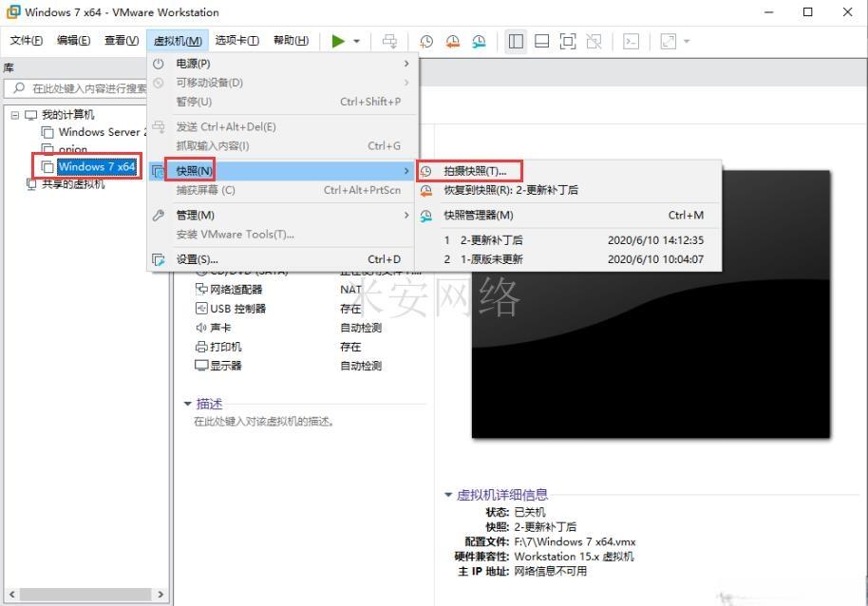Viewport: 868px width, 606px height.
Task: Click the take snapshot toolbar clock icon
Action: 426,41
